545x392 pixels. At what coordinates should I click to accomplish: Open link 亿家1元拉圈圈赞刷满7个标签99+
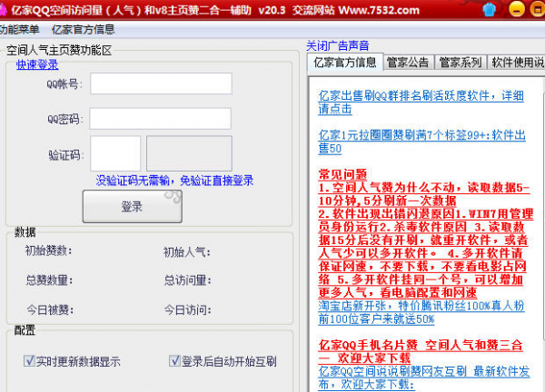[421, 142]
